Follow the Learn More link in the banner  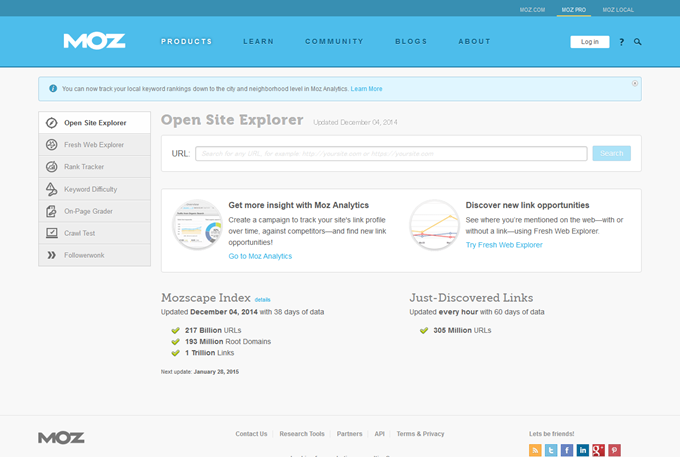tap(366, 89)
